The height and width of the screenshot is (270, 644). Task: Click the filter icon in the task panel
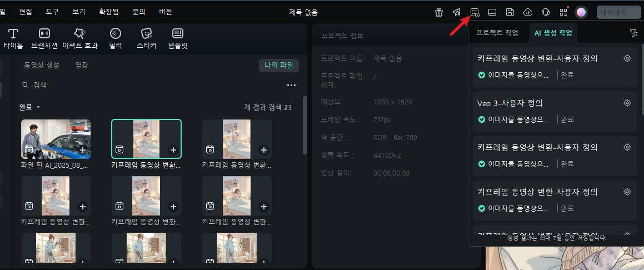(633, 33)
